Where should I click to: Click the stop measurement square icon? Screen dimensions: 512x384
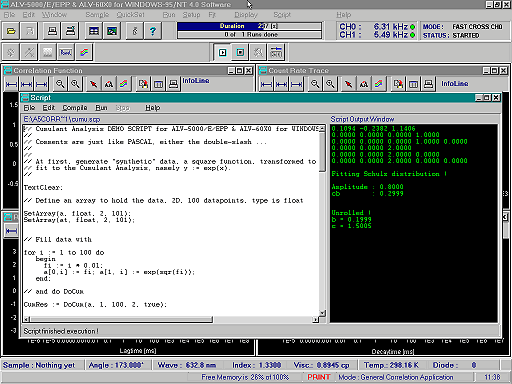pos(240,52)
